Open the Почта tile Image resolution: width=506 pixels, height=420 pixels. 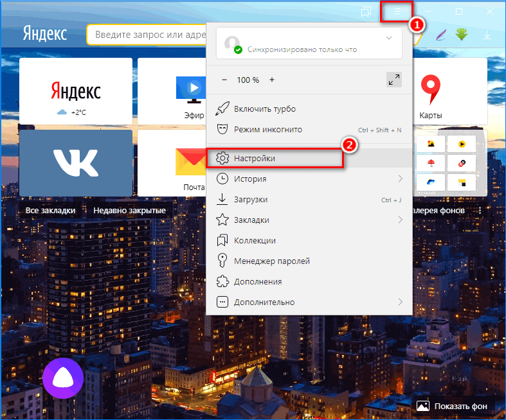172,163
